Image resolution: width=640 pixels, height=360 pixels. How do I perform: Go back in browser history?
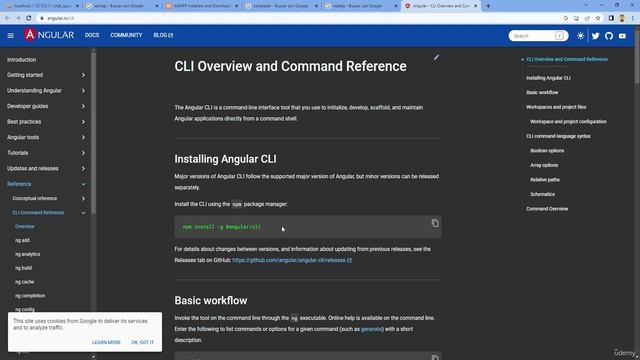(7, 18)
